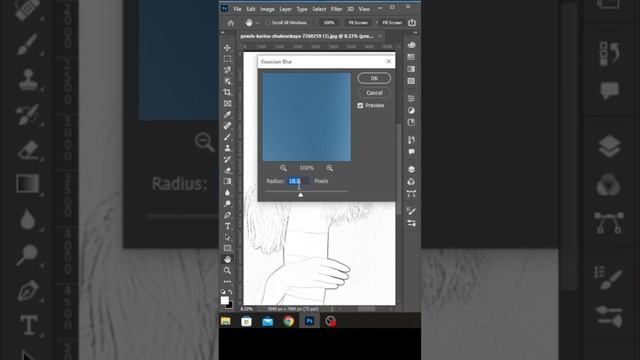The image size is (640, 360).
Task: Open the Edit menu
Action: point(251,9)
